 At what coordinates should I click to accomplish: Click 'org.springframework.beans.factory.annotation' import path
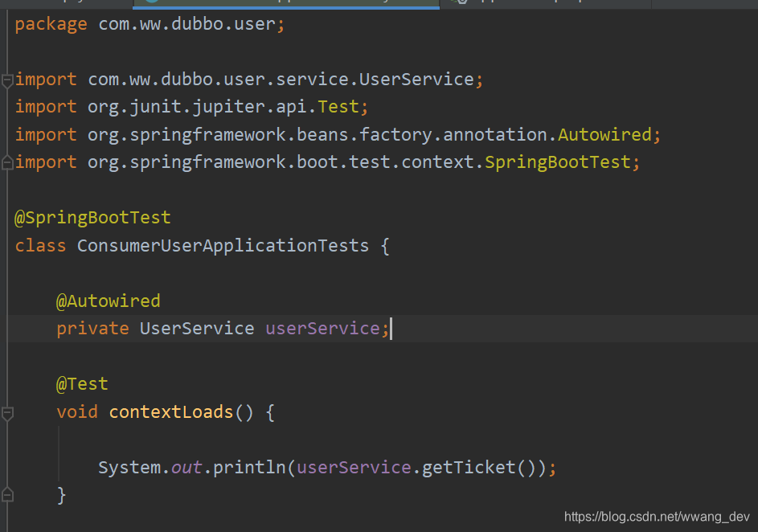(318, 135)
